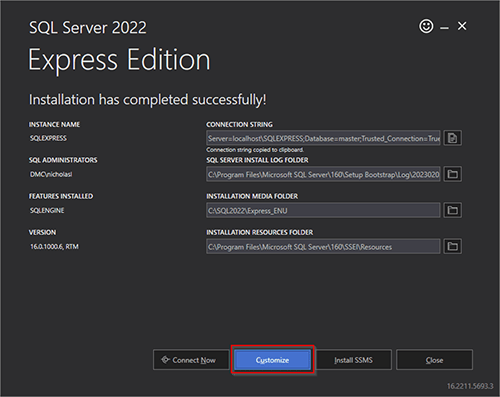
Task: Focus the installation media folder path field
Action: coord(323,210)
